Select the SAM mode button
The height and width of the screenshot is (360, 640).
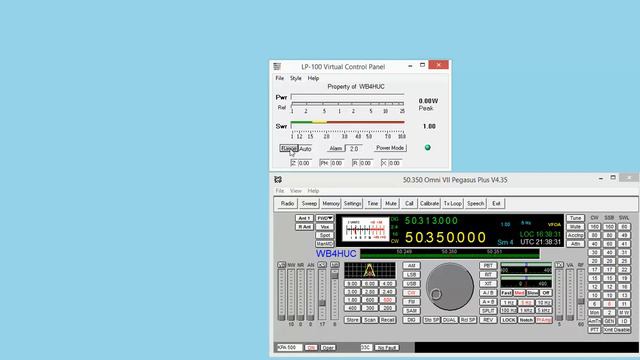(411, 311)
